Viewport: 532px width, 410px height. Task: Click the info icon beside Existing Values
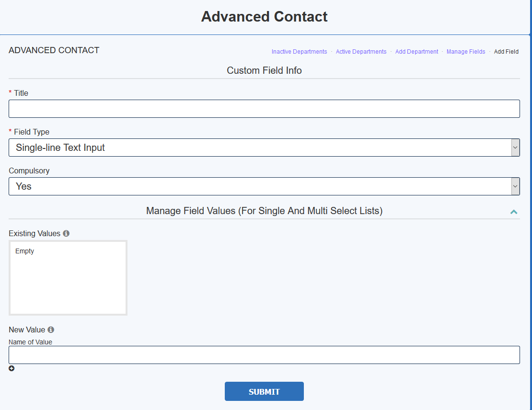[66, 233]
